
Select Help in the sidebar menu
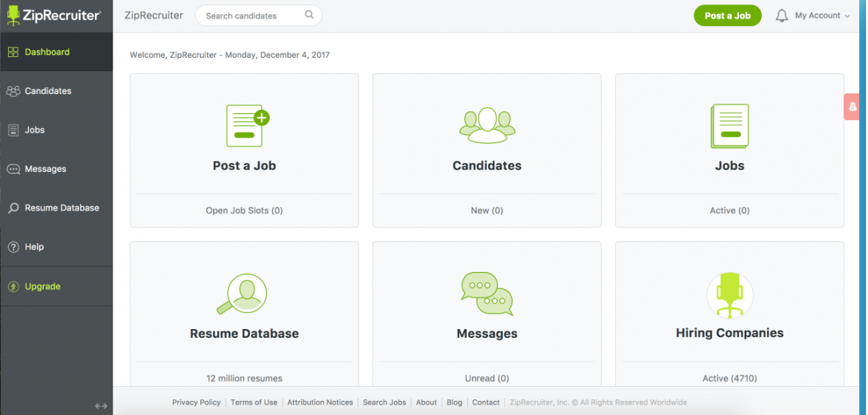56,247
